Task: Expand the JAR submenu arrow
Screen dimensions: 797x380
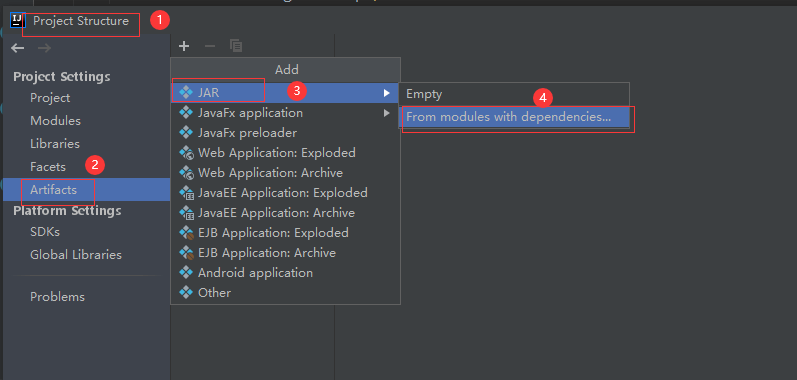Action: click(x=387, y=93)
